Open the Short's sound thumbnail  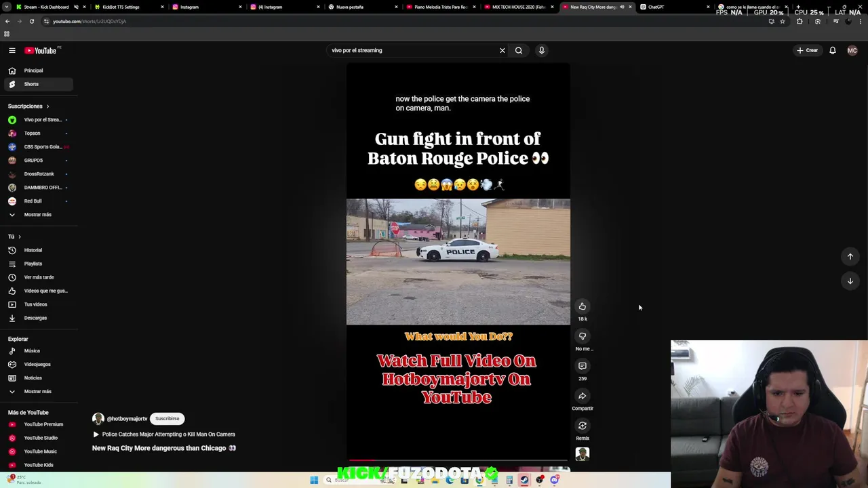point(582,454)
